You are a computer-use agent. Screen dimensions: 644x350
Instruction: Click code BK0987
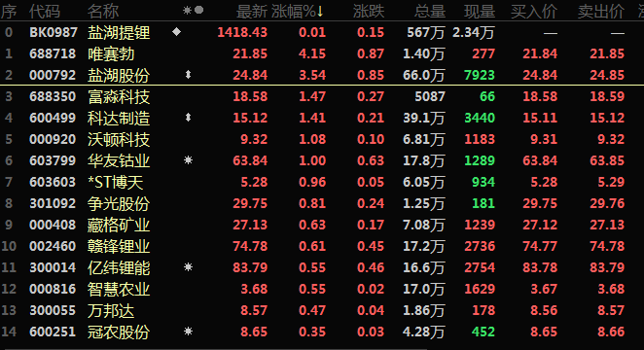click(x=54, y=32)
